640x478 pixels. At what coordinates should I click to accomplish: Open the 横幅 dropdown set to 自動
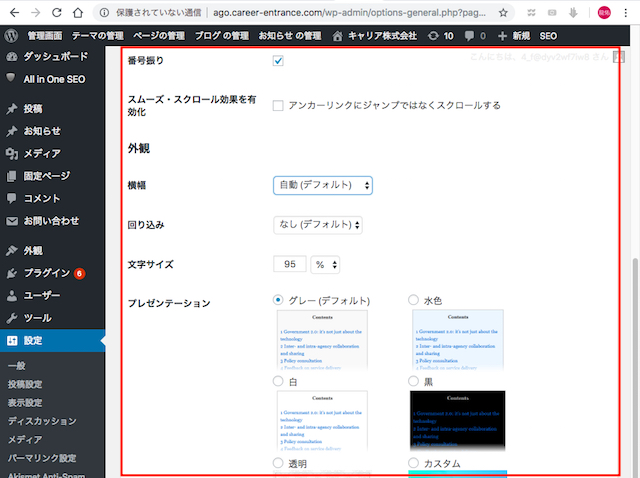[x=322, y=185]
